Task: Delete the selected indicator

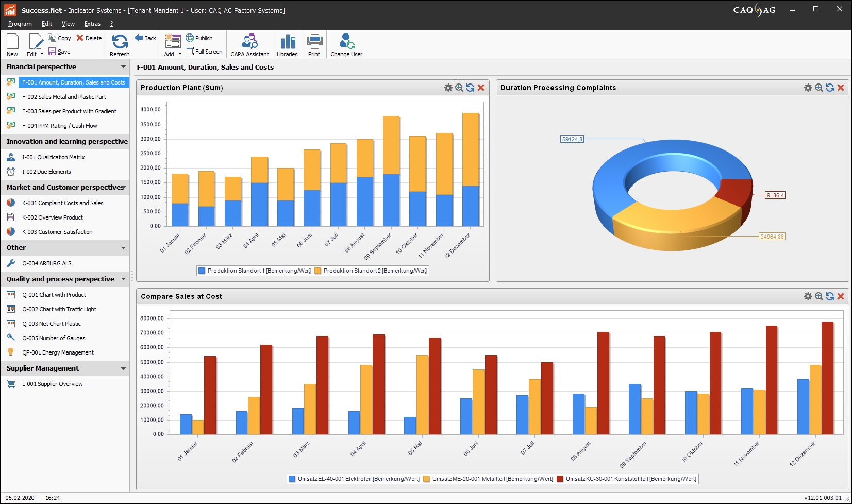Action: [89, 38]
